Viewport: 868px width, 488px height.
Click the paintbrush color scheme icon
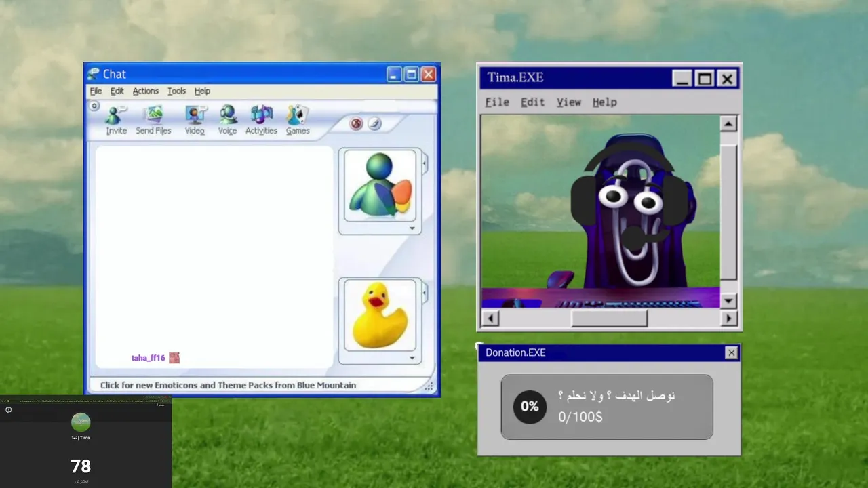click(375, 123)
